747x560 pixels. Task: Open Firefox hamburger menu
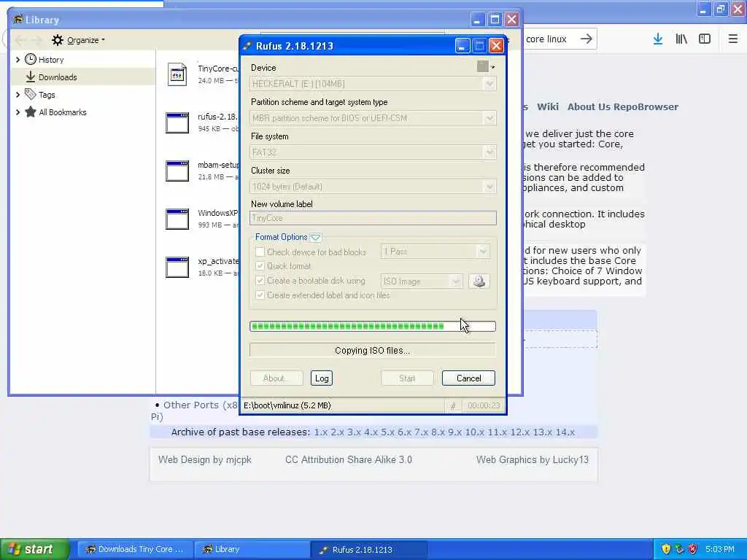tap(732, 39)
